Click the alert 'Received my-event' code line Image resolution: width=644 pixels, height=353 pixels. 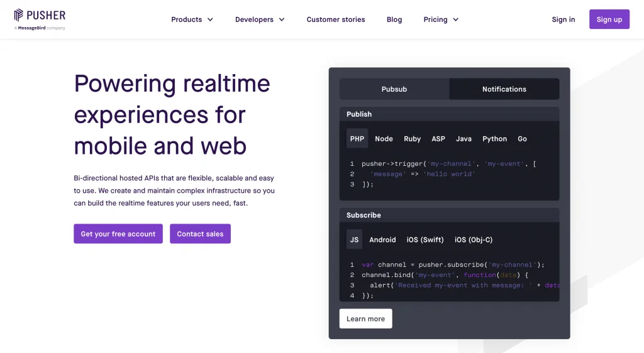point(464,285)
